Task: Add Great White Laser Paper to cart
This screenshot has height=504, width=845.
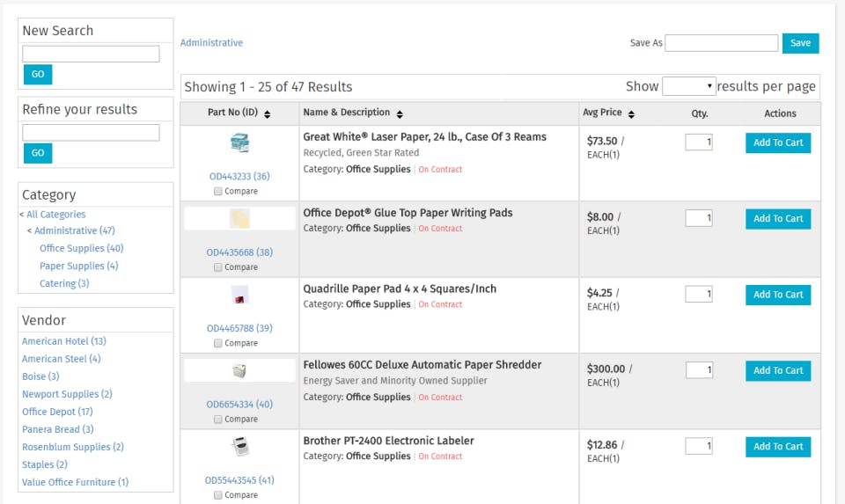Action: click(x=778, y=142)
